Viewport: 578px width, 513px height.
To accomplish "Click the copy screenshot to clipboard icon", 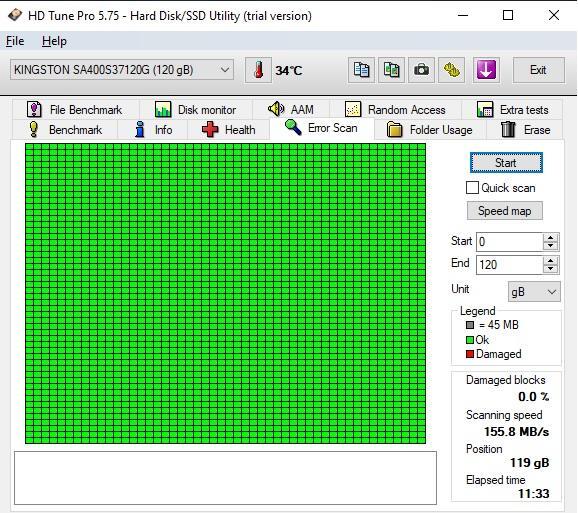I will coord(391,70).
